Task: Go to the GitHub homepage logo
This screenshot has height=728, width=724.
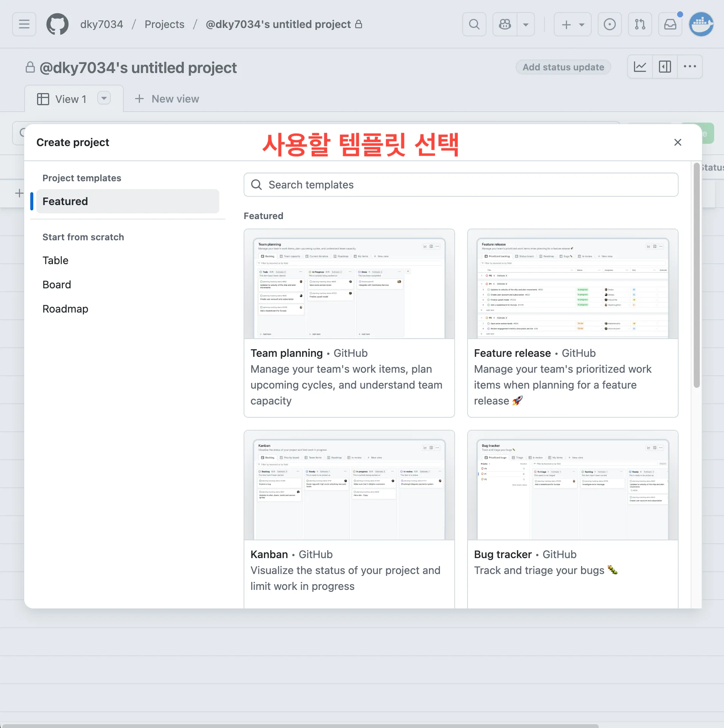Action: coord(57,24)
